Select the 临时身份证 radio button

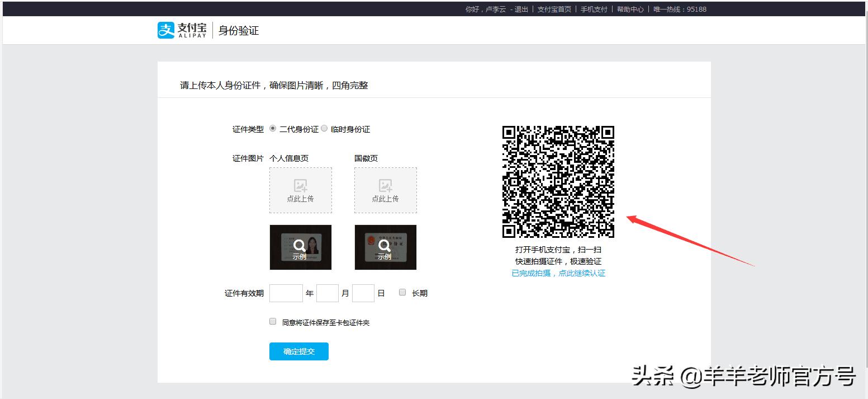click(324, 128)
